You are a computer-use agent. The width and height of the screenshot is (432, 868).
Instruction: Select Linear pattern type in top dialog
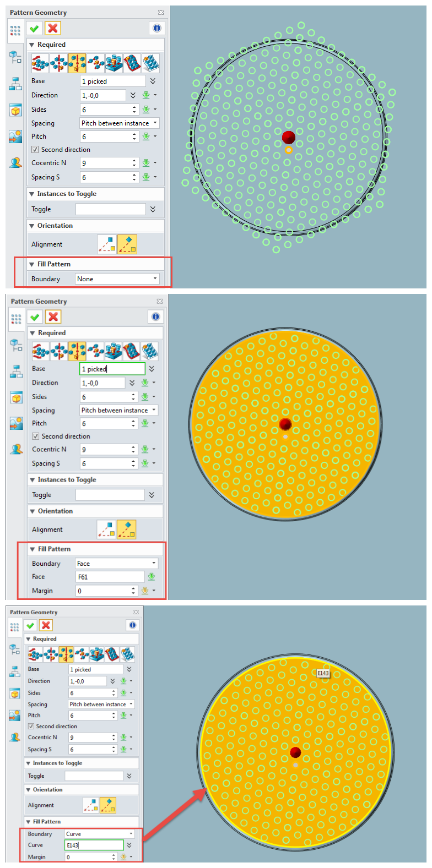(40, 63)
